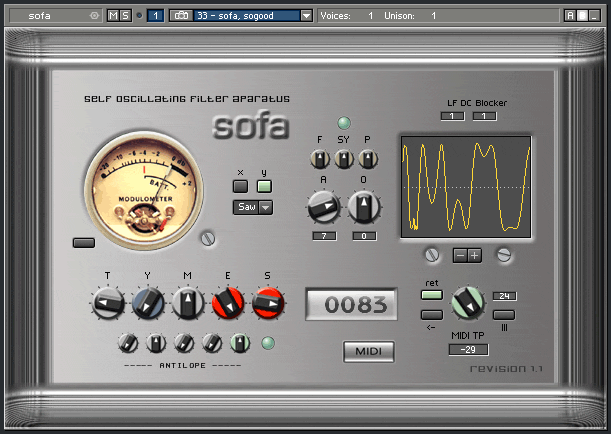Toggle the dark button above the arrow label
The width and height of the screenshot is (611, 434).
[432, 314]
